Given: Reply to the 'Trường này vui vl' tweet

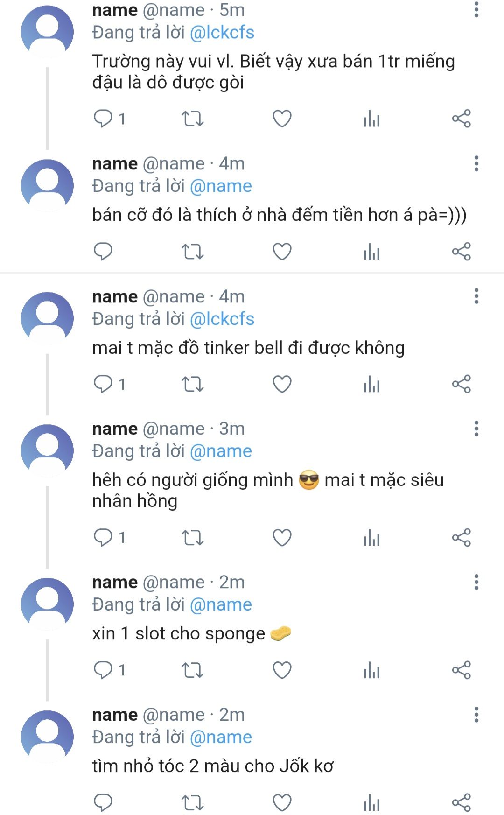Looking at the screenshot, I should (103, 119).
